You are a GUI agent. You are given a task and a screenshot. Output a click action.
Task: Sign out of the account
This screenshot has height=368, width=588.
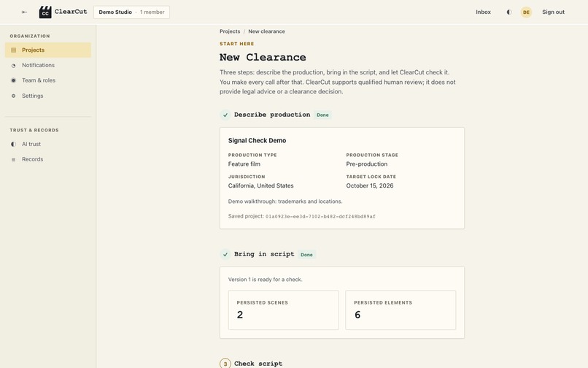(553, 12)
